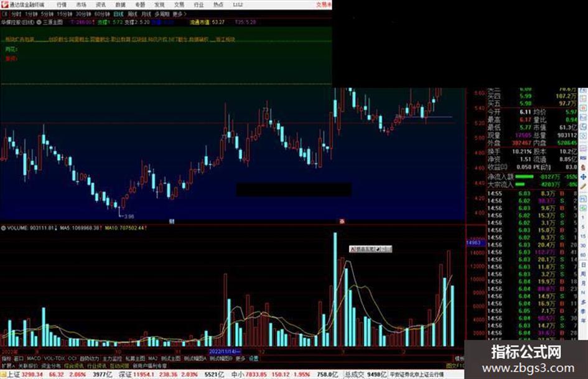Open the 资金分布 tab
Viewport: 588px width, 379px height.
pyautogui.click(x=51, y=365)
